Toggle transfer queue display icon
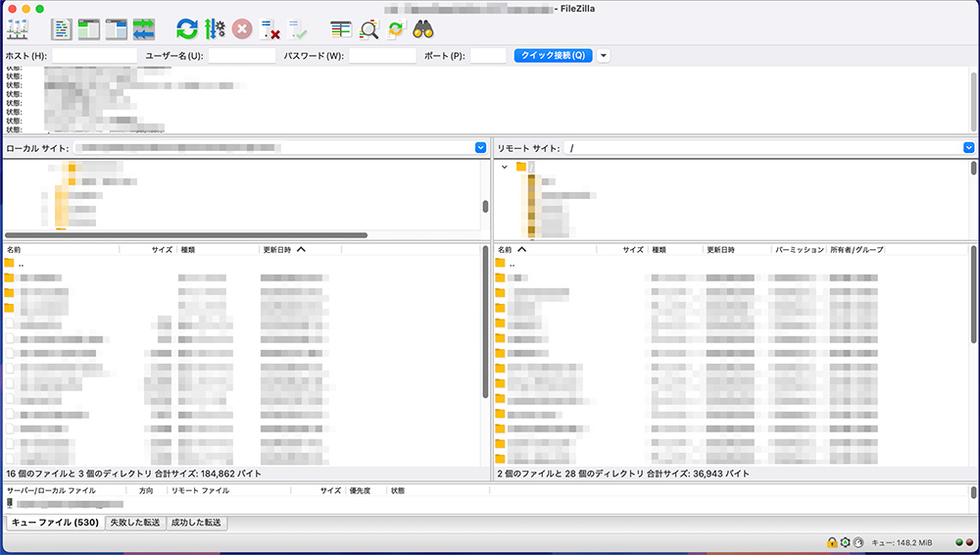This screenshot has height=555, width=980. point(144,29)
